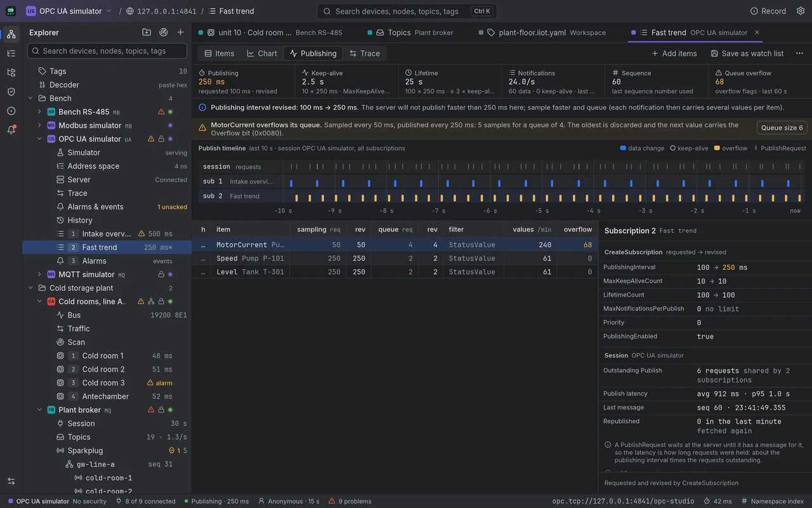
Task: Select the Cold room 3 tree item
Action: click(x=107, y=383)
